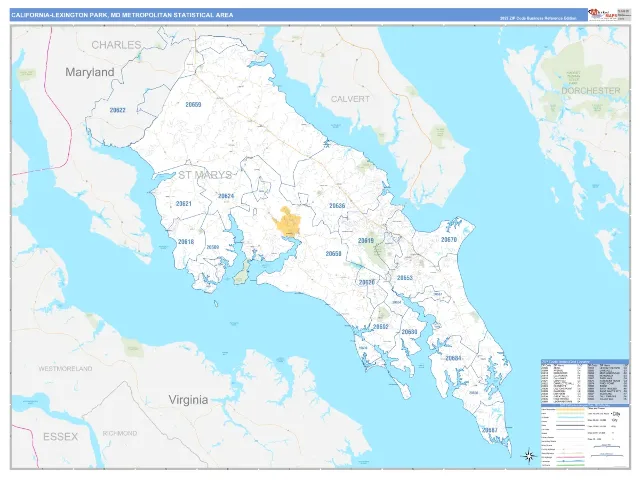640x480 pixels.
Task: Click the orange highlighted city area
Action: [287, 221]
